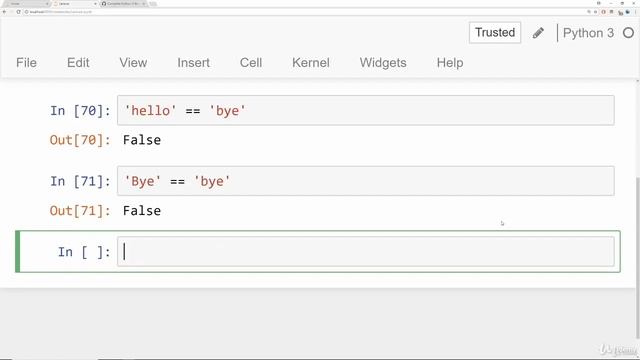Open the Insert menu
Image resolution: width=640 pixels, height=360 pixels.
click(193, 63)
